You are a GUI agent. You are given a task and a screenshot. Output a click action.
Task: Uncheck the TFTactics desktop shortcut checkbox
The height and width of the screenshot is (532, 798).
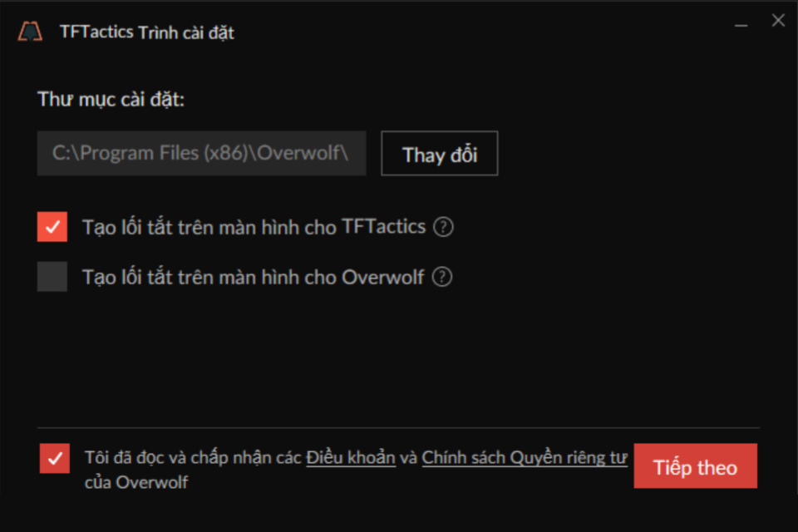(x=52, y=227)
